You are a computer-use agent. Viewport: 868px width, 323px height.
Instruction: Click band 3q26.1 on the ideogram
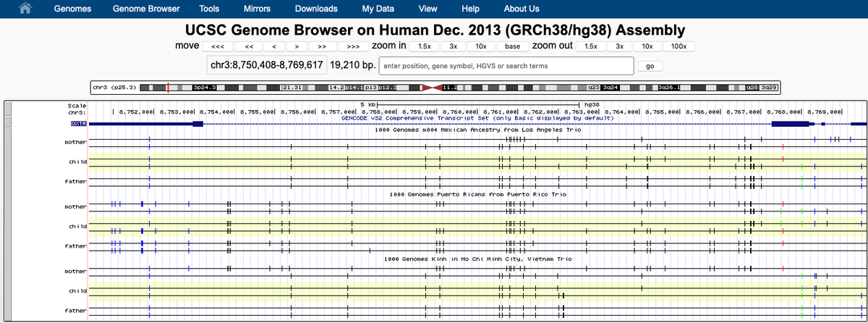point(668,88)
